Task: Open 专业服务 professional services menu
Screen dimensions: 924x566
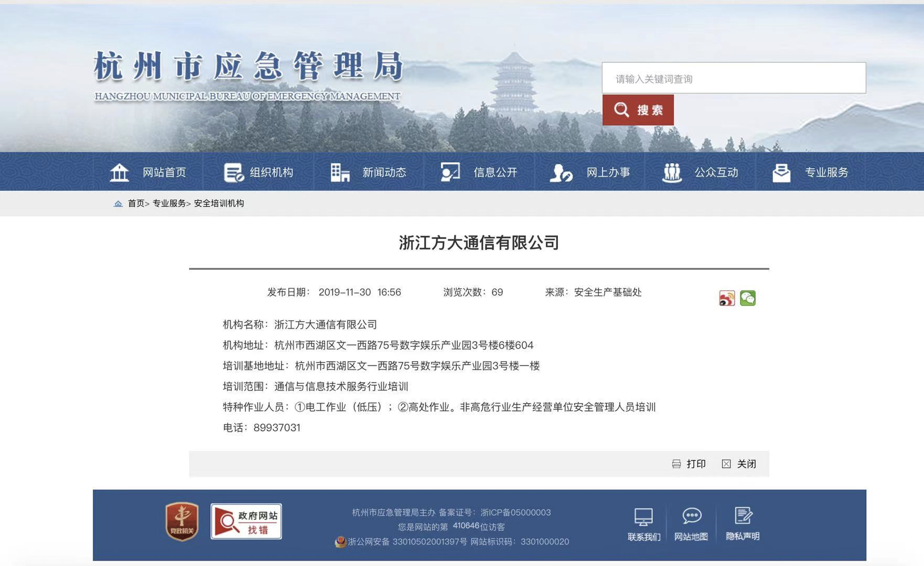Action: pos(811,172)
